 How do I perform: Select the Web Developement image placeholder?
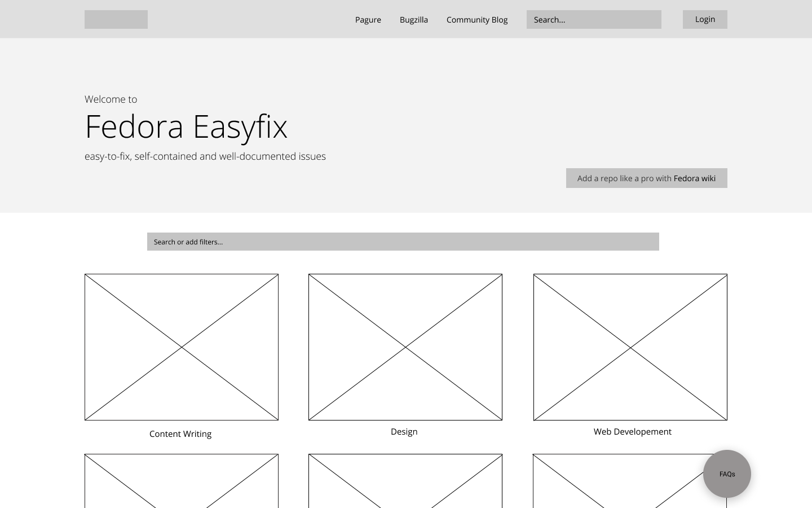pyautogui.click(x=630, y=347)
